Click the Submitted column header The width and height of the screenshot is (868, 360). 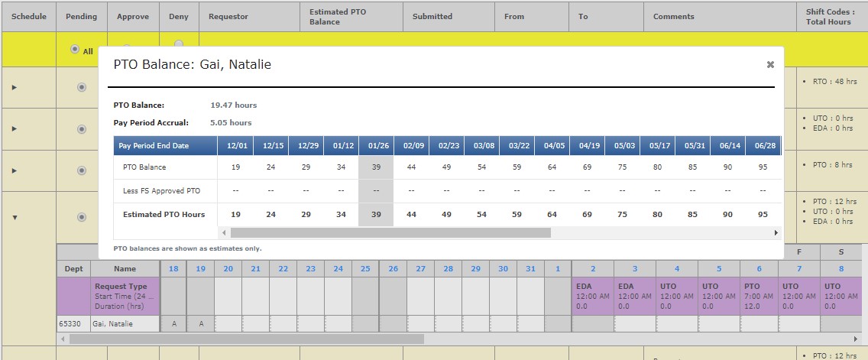coord(432,16)
